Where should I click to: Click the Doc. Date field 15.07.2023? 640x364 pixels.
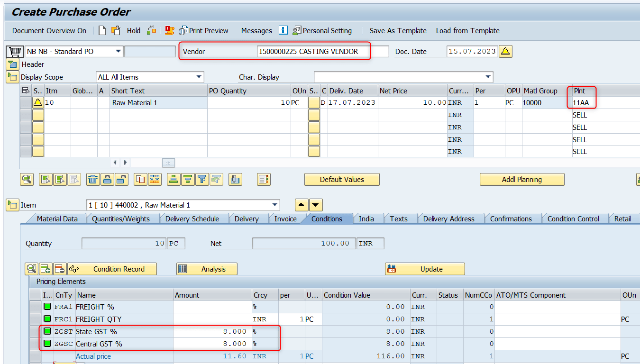[472, 51]
